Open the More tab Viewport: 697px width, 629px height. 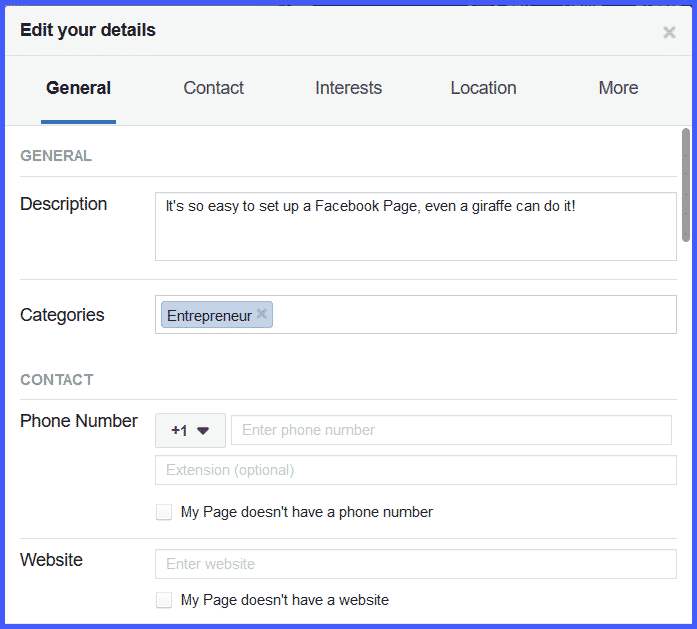click(618, 88)
